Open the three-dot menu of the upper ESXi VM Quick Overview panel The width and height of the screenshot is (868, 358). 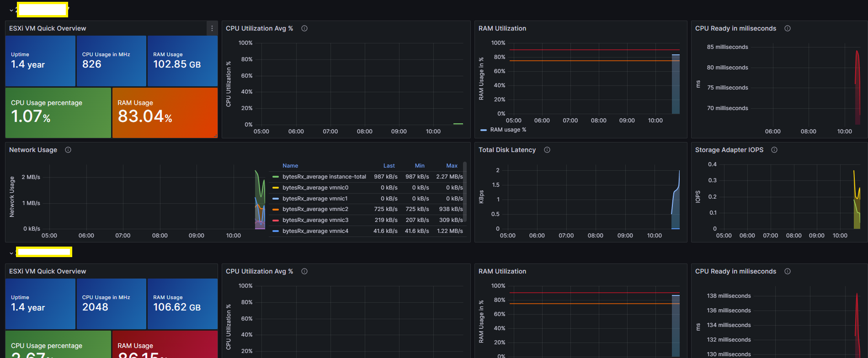[x=212, y=28]
